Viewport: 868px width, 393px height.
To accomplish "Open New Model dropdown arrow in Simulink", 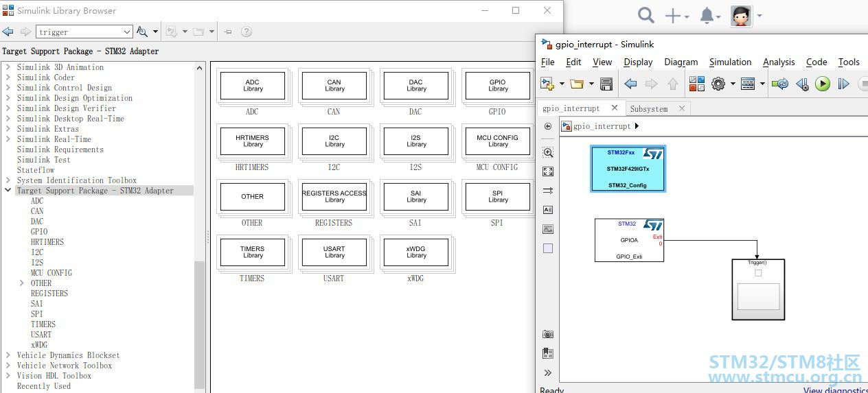I will [562, 84].
